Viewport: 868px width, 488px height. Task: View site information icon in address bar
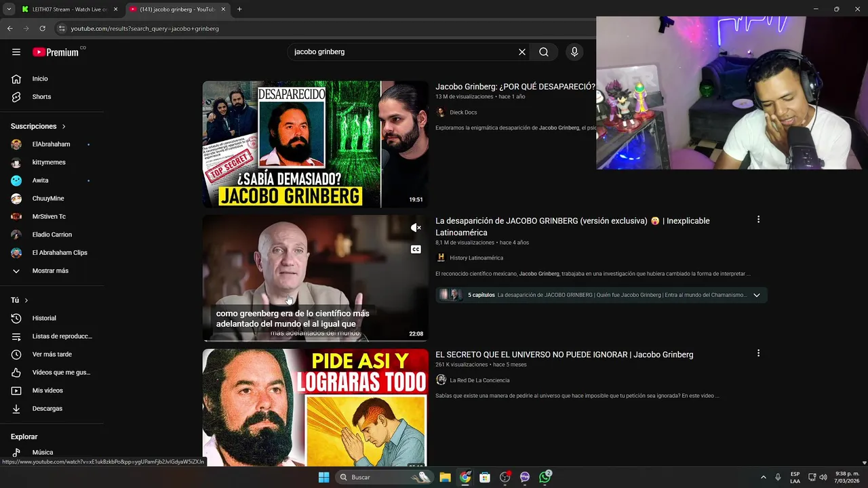tap(62, 28)
